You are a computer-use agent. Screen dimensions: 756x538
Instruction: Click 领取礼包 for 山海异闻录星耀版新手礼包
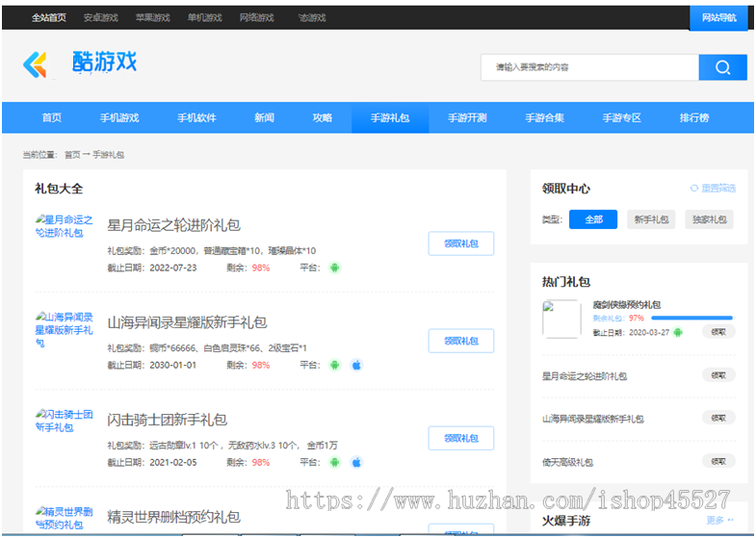click(x=461, y=341)
